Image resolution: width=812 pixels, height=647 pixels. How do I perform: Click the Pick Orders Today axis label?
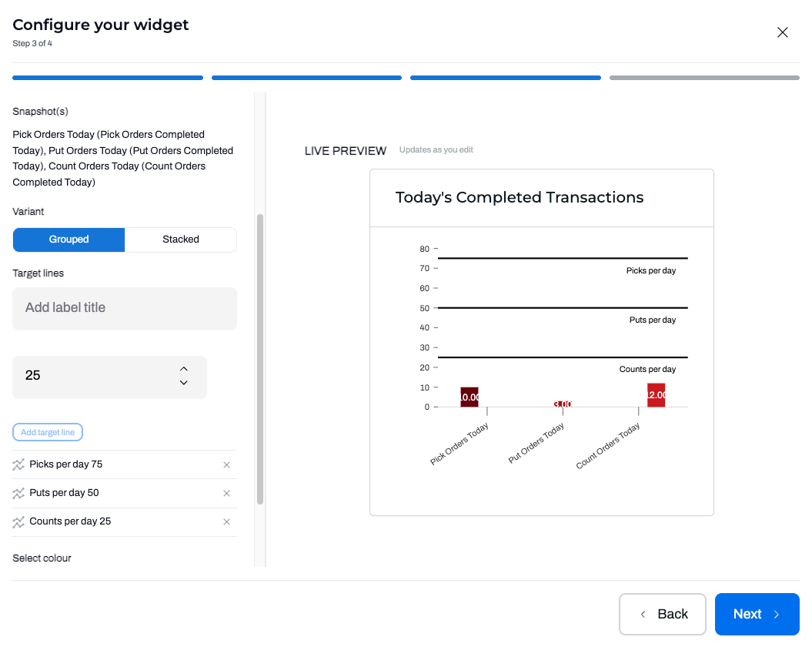pyautogui.click(x=459, y=444)
